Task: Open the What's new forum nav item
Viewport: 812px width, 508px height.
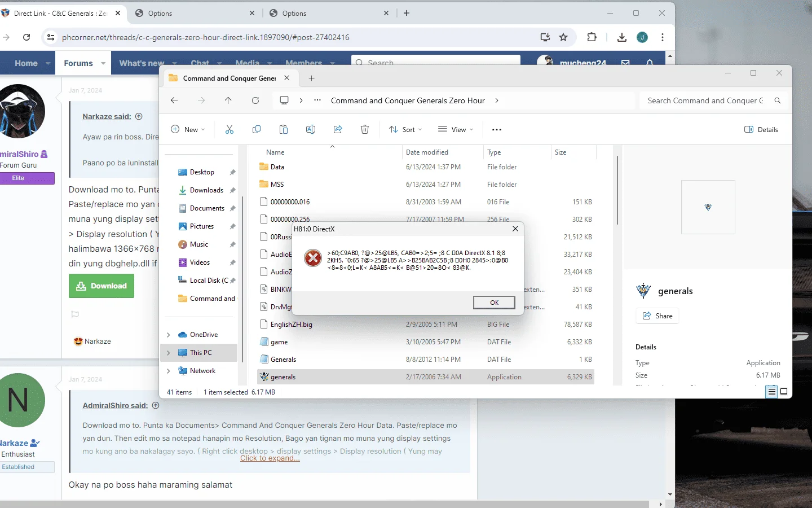Action: pyautogui.click(x=142, y=63)
